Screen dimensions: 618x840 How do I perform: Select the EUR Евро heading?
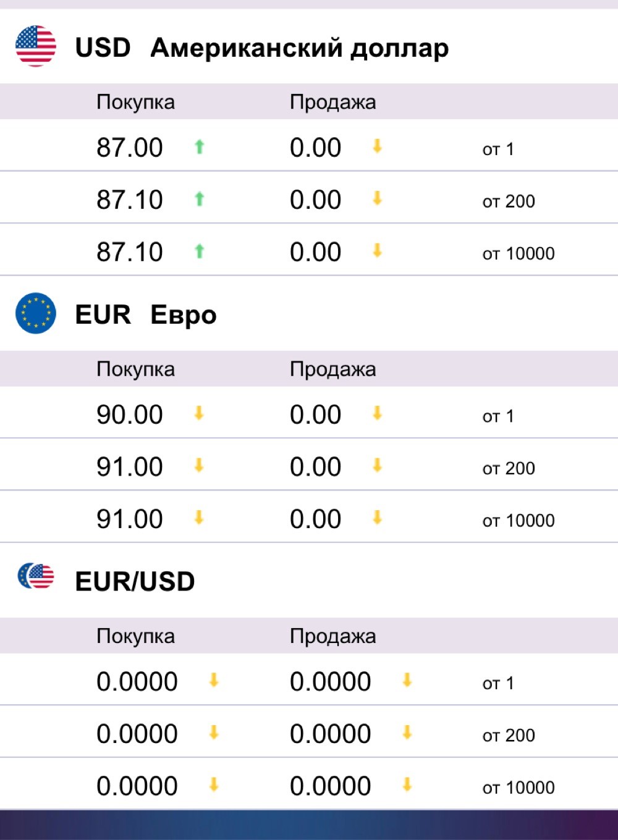(x=146, y=314)
